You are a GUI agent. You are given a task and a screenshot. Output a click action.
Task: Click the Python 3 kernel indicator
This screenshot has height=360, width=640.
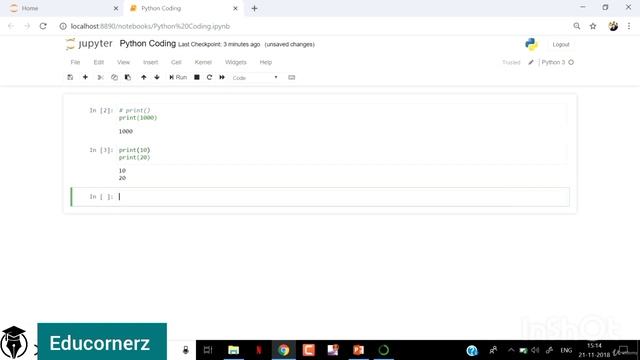click(557, 62)
